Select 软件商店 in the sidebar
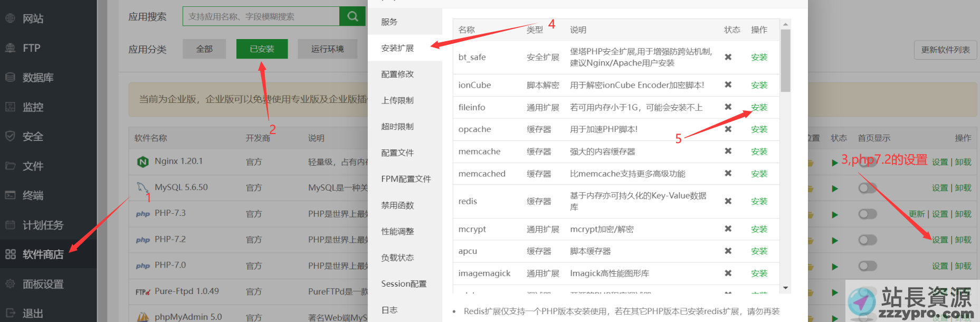Viewport: 980px width, 322px height. click(43, 254)
